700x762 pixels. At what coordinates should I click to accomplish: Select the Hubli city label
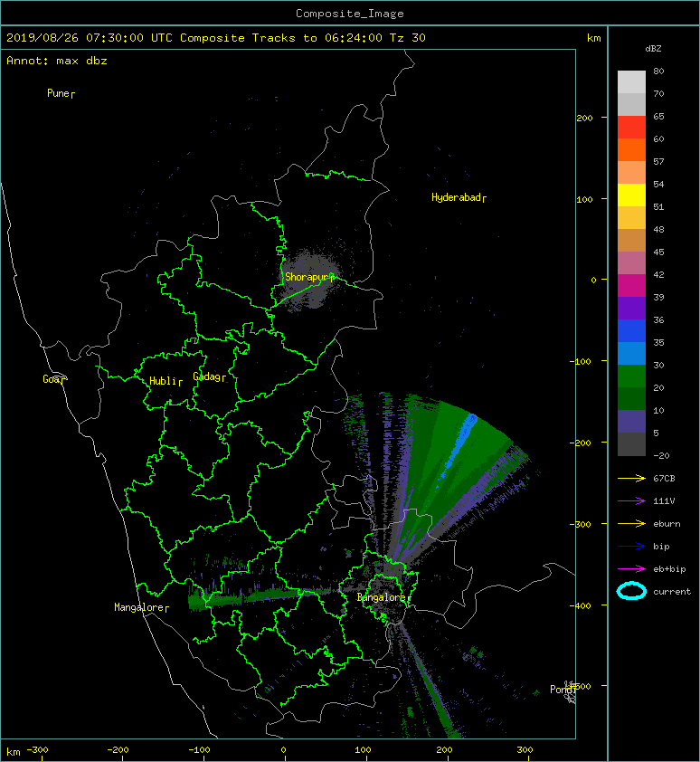166,381
